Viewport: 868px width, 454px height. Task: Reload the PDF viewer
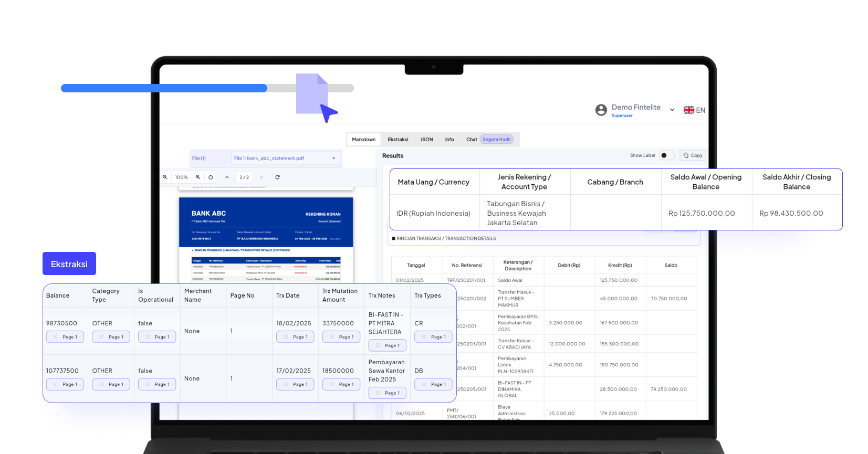point(277,177)
